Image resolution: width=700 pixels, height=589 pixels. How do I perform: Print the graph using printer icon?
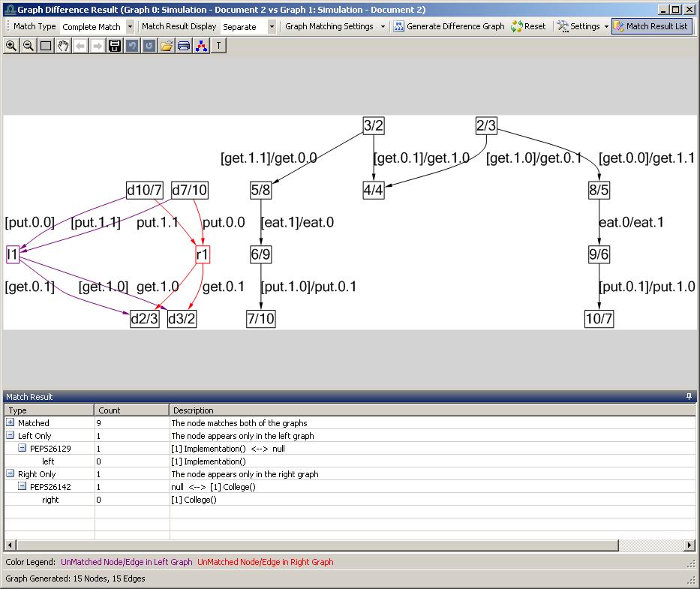184,46
